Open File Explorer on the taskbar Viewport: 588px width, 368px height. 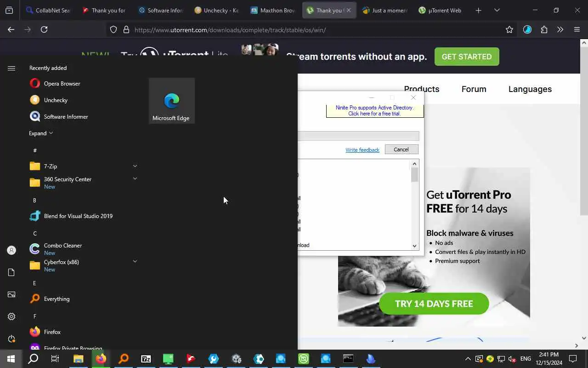79,359
